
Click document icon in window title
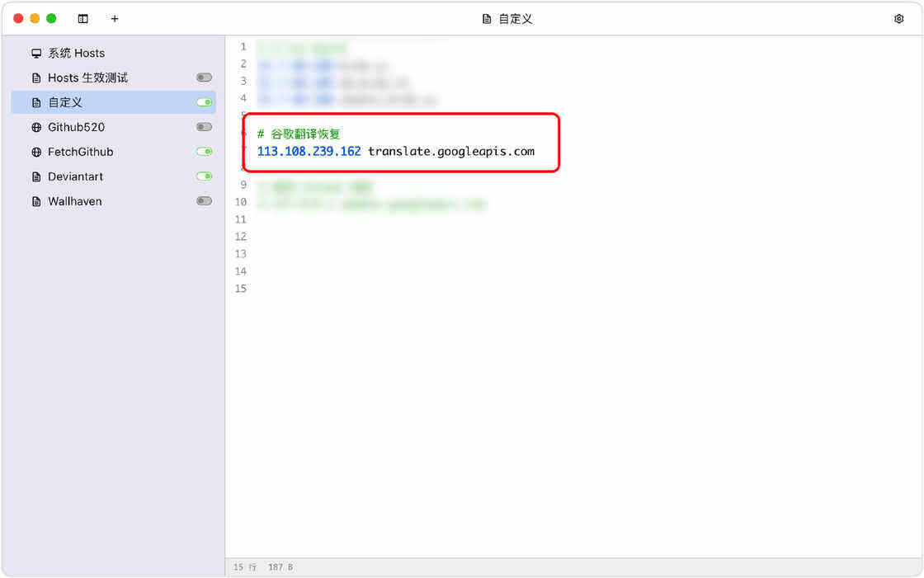487,19
